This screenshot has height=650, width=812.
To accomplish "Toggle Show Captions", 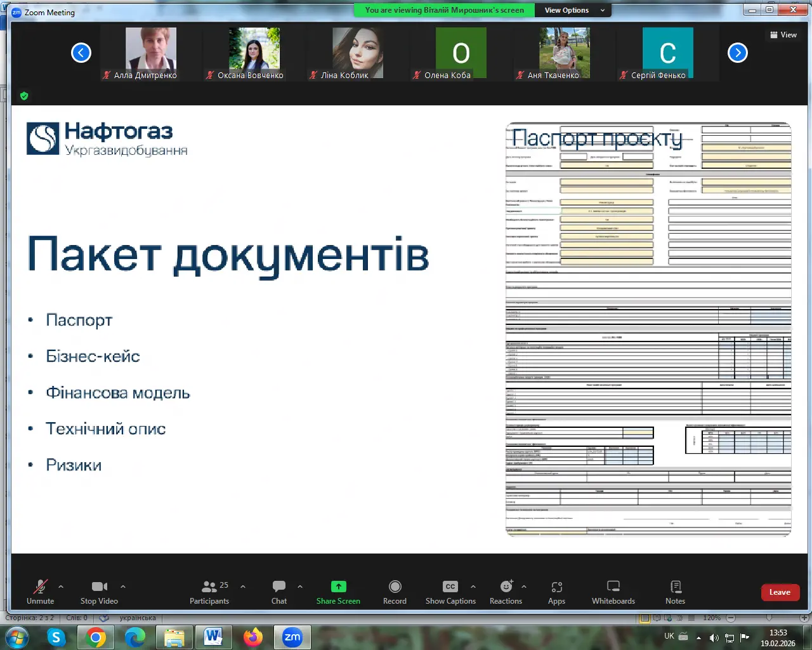I will point(450,592).
